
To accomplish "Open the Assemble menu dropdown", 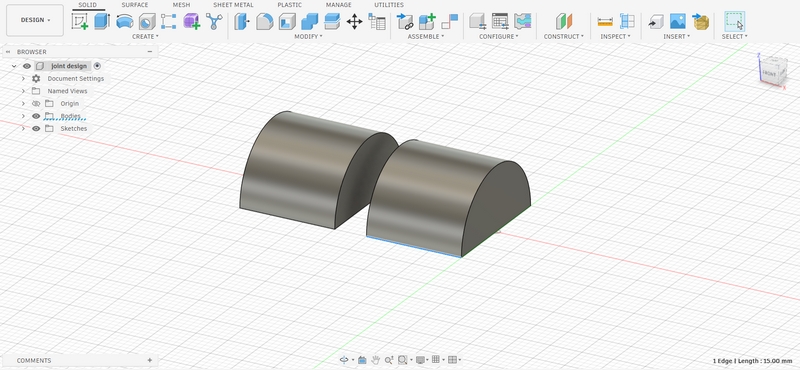I will pos(426,37).
